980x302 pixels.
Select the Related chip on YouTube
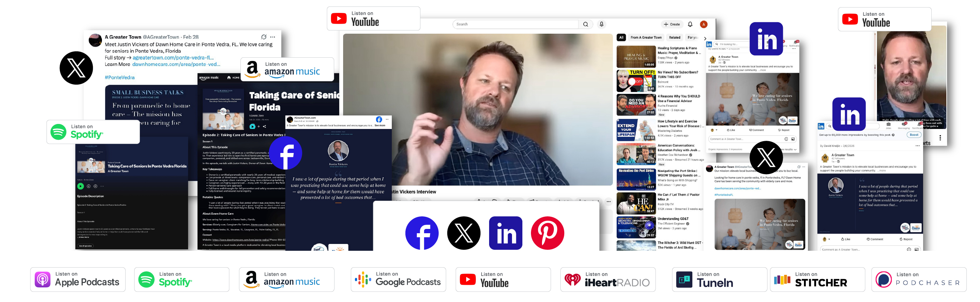coord(674,37)
